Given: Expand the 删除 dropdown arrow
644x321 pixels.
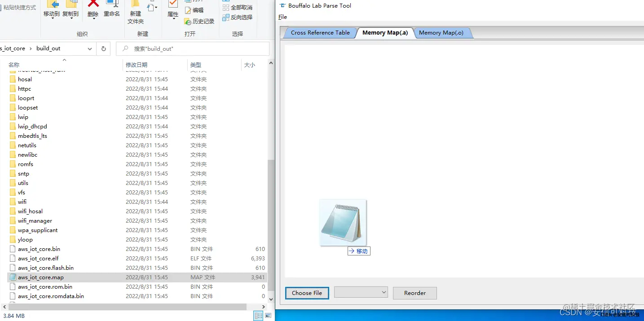Looking at the screenshot, I should [93, 19].
